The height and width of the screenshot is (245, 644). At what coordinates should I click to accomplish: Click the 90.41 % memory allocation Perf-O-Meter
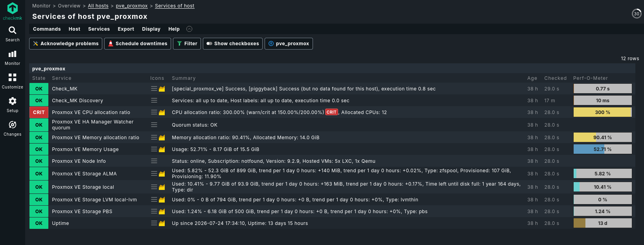point(603,138)
